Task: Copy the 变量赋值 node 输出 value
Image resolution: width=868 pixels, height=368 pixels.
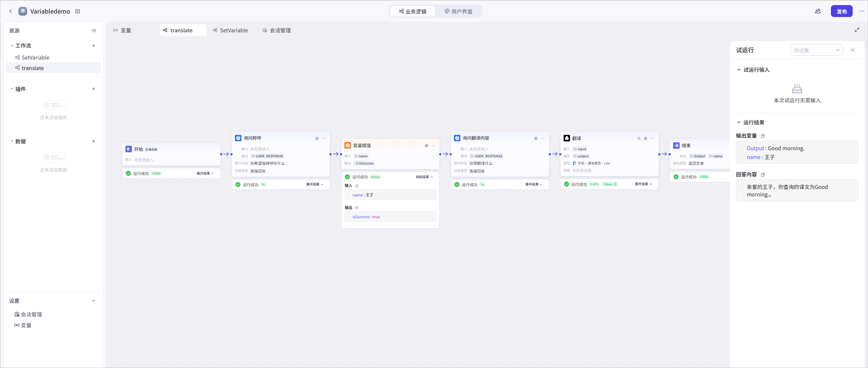Action: 357,208
